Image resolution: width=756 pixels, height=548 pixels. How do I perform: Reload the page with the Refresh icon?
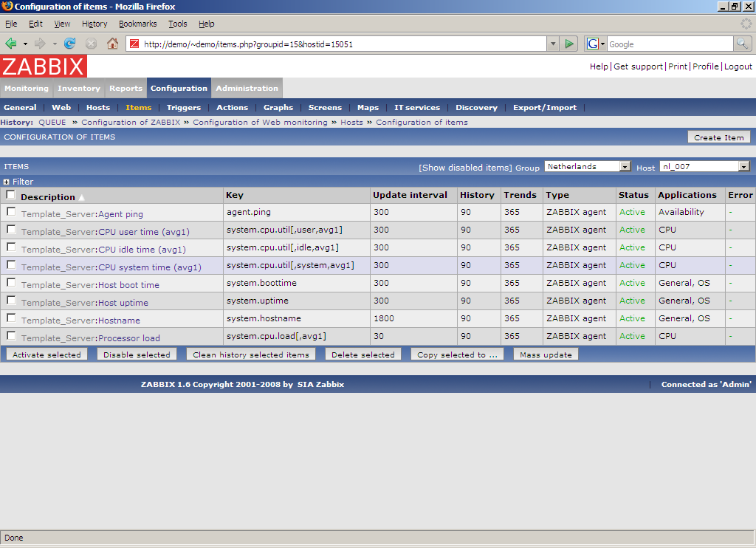(x=70, y=44)
